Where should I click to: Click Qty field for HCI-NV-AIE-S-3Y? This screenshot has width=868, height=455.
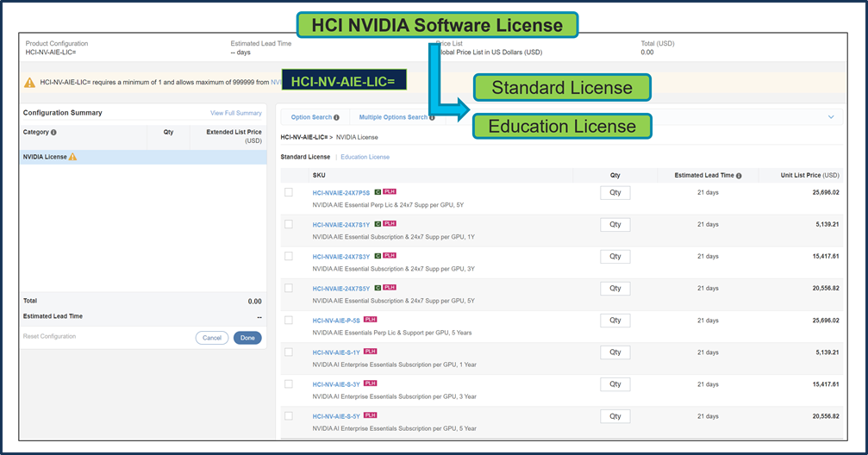pyautogui.click(x=615, y=384)
